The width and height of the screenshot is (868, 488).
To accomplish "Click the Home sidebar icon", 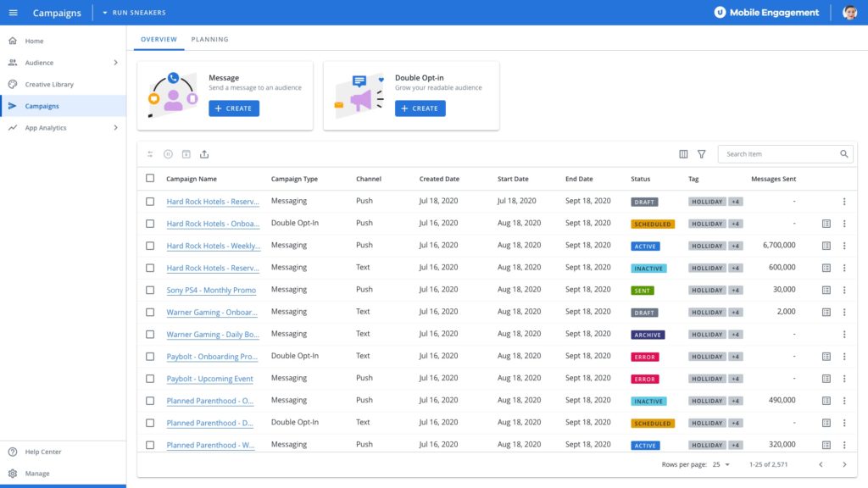I will pyautogui.click(x=13, y=41).
